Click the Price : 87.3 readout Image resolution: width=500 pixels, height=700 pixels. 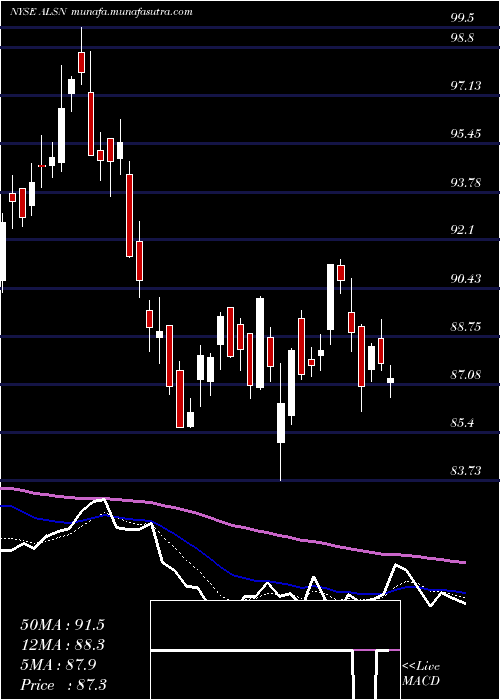coord(63,685)
